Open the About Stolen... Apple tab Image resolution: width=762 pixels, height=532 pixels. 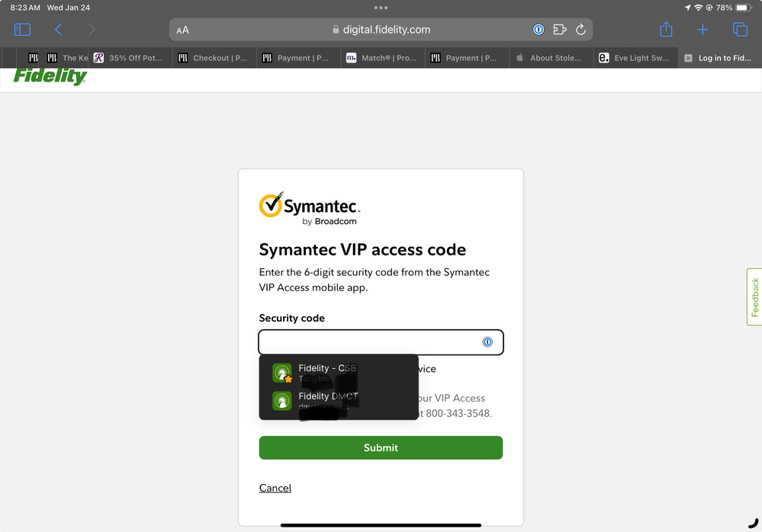tap(549, 58)
